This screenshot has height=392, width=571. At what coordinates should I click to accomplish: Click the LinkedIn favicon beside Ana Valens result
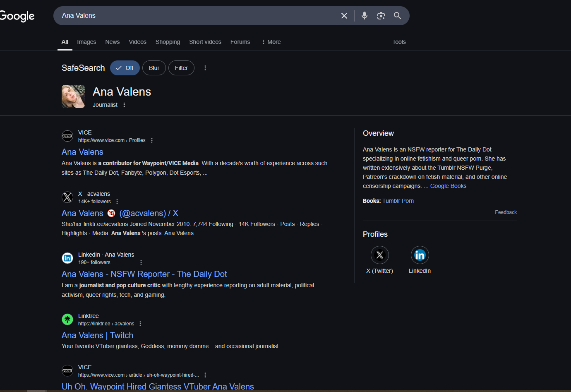pos(67,258)
